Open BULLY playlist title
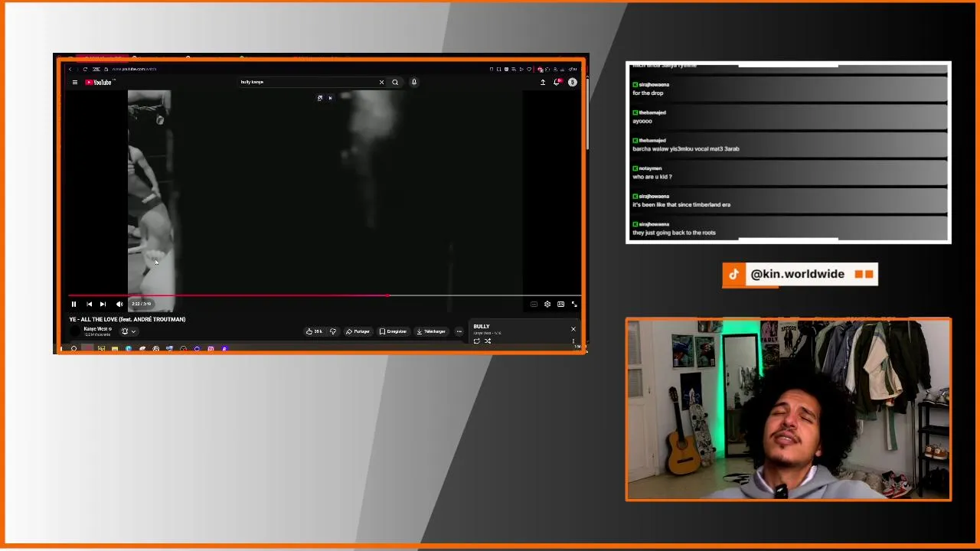 pos(482,327)
